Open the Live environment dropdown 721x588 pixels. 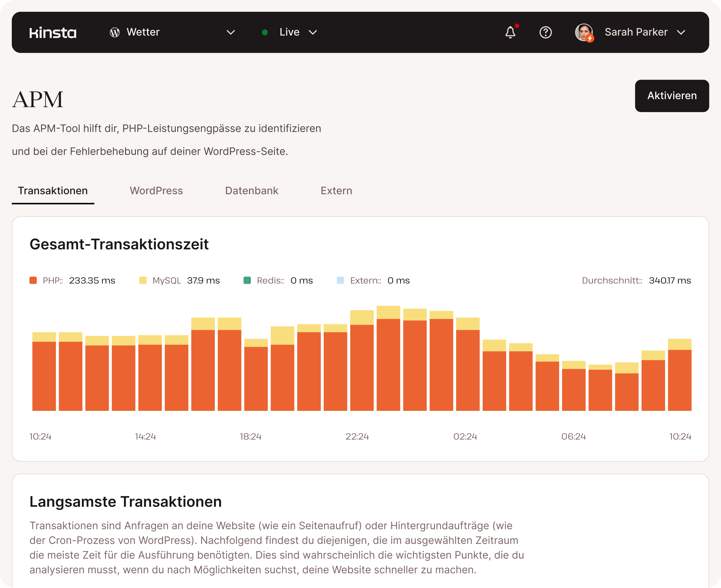pyautogui.click(x=312, y=33)
